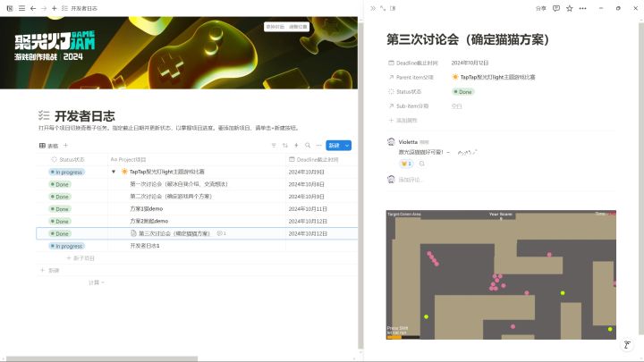Change In progress status of 开发者日志1 row
The width and height of the screenshot is (644, 362).
(x=66, y=246)
